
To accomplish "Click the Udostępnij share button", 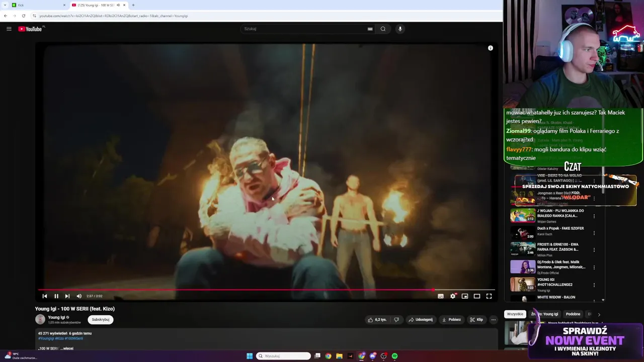I will pos(421,319).
